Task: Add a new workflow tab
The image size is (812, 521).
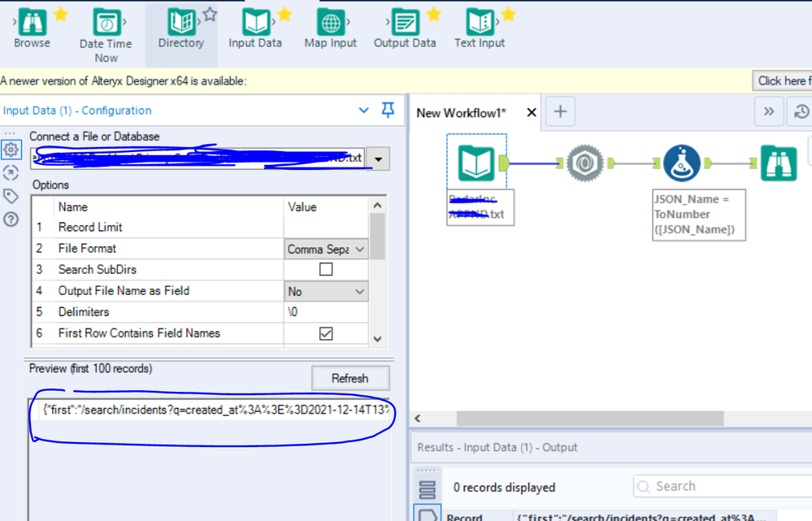Action: point(560,111)
